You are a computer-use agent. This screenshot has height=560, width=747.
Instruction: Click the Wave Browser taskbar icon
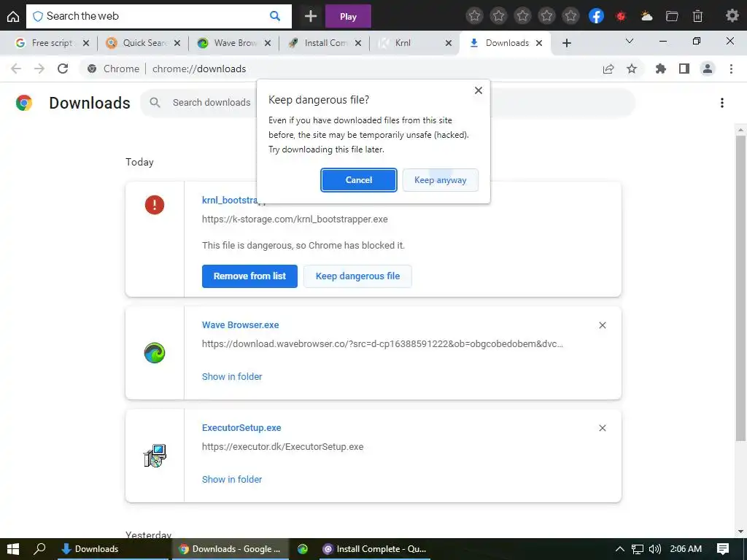click(x=303, y=549)
